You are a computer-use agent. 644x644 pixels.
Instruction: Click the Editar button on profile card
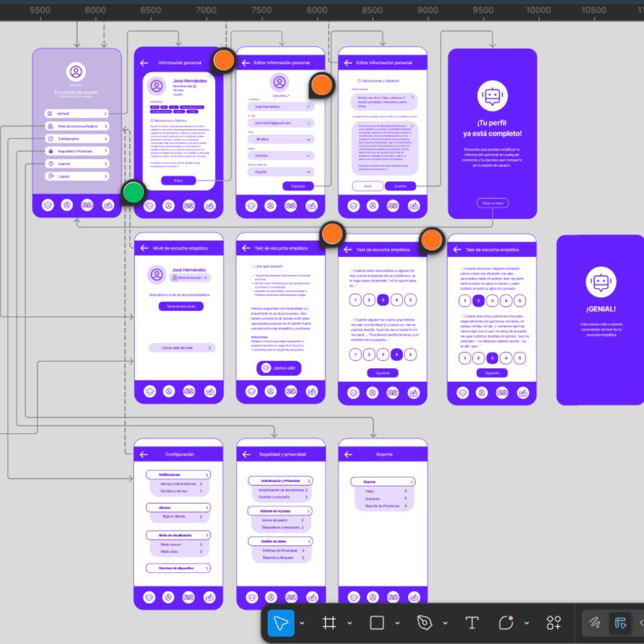click(x=178, y=181)
